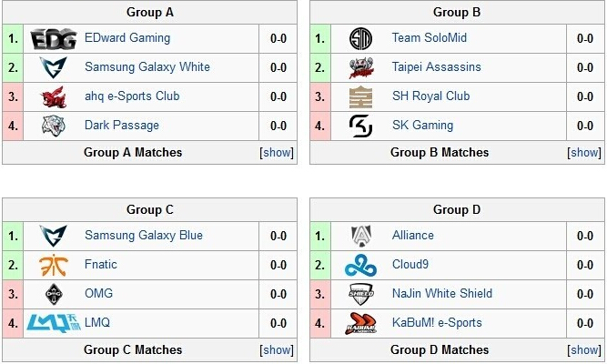Image resolution: width=607 pixels, height=364 pixels.
Task: Follow the OMG team name link
Action: [x=98, y=294]
